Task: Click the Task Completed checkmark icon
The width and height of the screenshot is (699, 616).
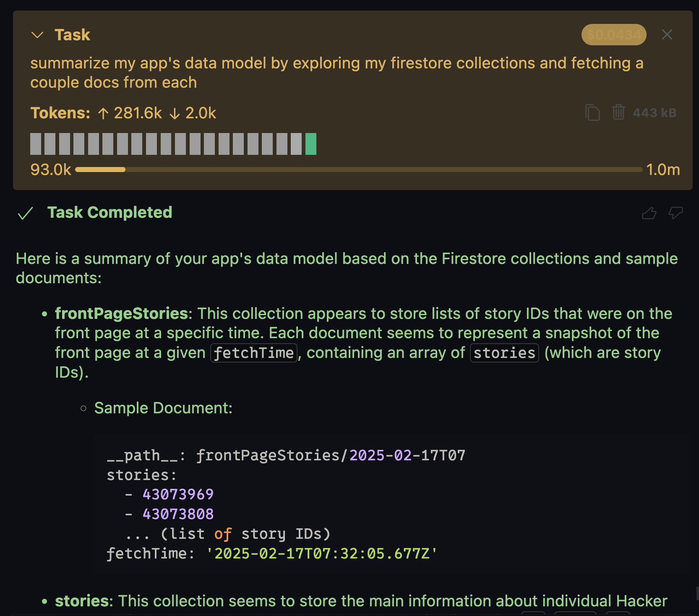Action: click(25, 213)
